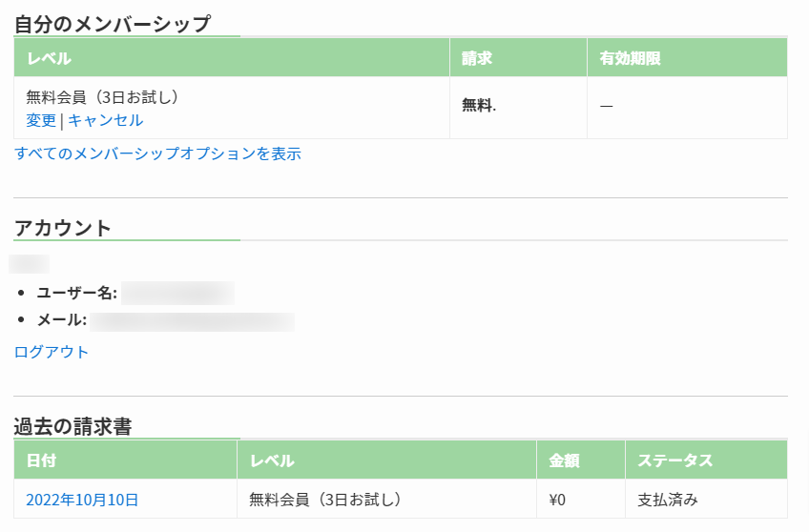Image resolution: width=809 pixels, height=532 pixels.
Task: Click the キャンセル membership link
Action: pyautogui.click(x=105, y=120)
